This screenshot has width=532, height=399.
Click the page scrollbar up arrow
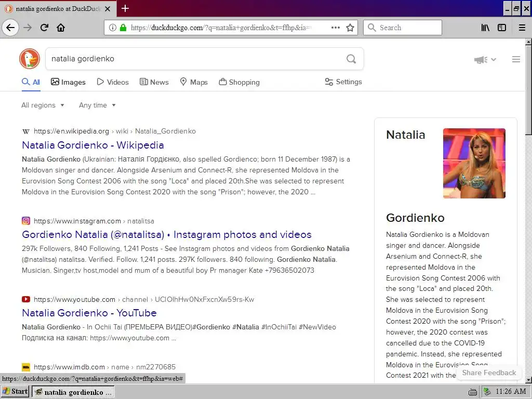click(x=528, y=42)
